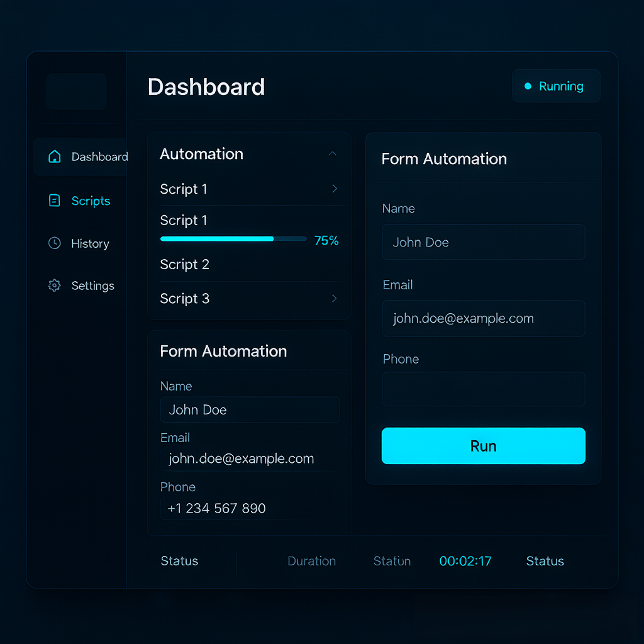The height and width of the screenshot is (644, 644).
Task: Click the Script 1 progress bar at 75%
Action: pyautogui.click(x=233, y=239)
